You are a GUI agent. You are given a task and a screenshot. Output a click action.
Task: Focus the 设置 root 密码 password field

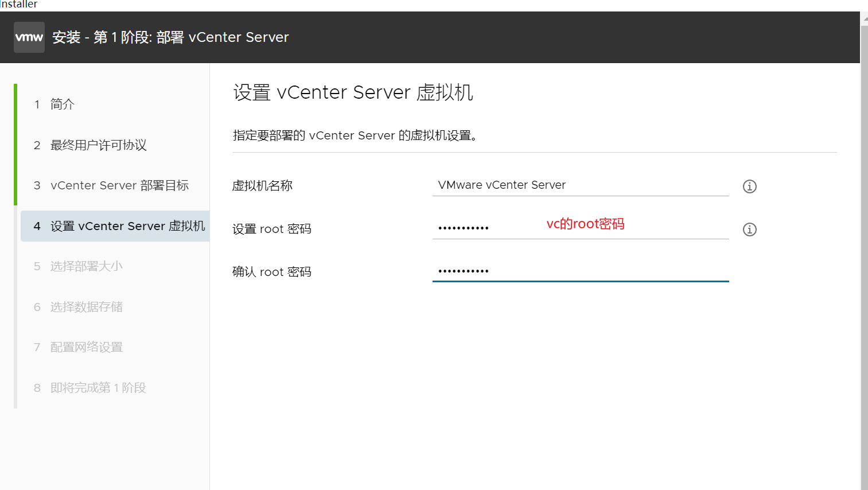tap(581, 228)
